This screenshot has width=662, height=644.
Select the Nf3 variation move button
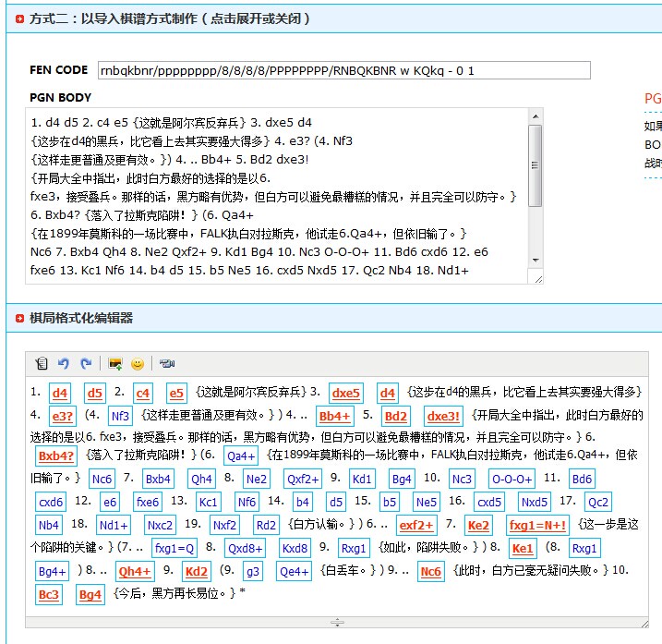click(120, 416)
